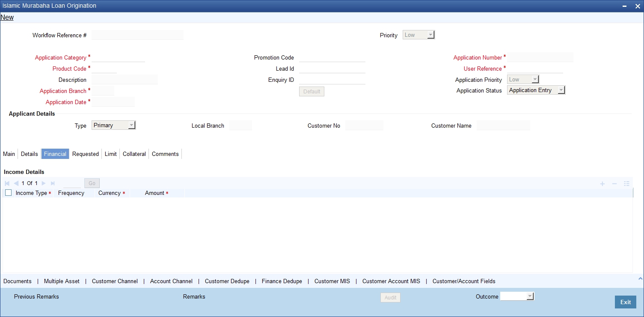This screenshot has height=317, width=644.
Task: Delete selected row from Income Details
Action: pyautogui.click(x=614, y=183)
